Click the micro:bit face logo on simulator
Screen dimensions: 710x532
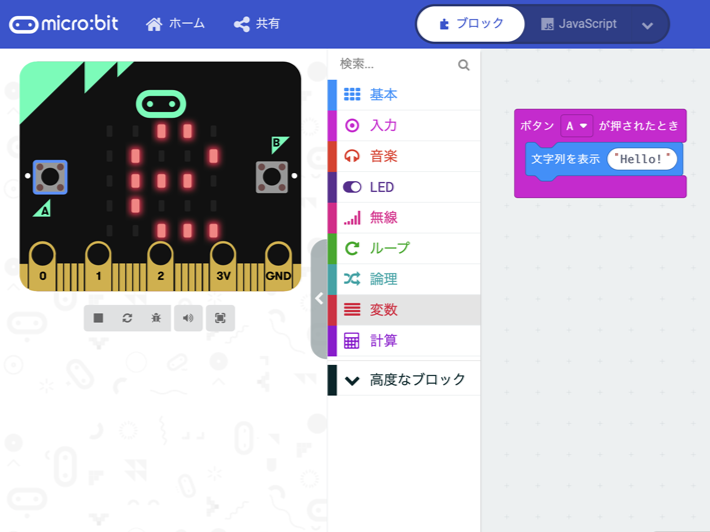click(161, 104)
